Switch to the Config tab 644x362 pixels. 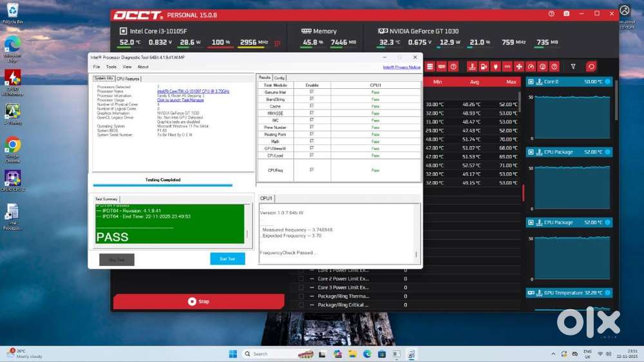(x=279, y=78)
